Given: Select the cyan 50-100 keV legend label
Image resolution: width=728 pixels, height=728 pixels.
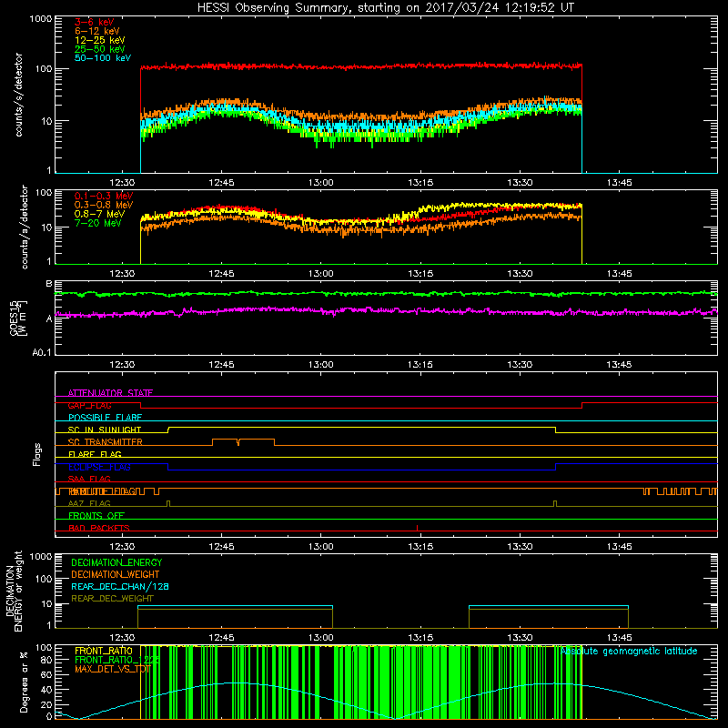Looking at the screenshot, I should (103, 58).
